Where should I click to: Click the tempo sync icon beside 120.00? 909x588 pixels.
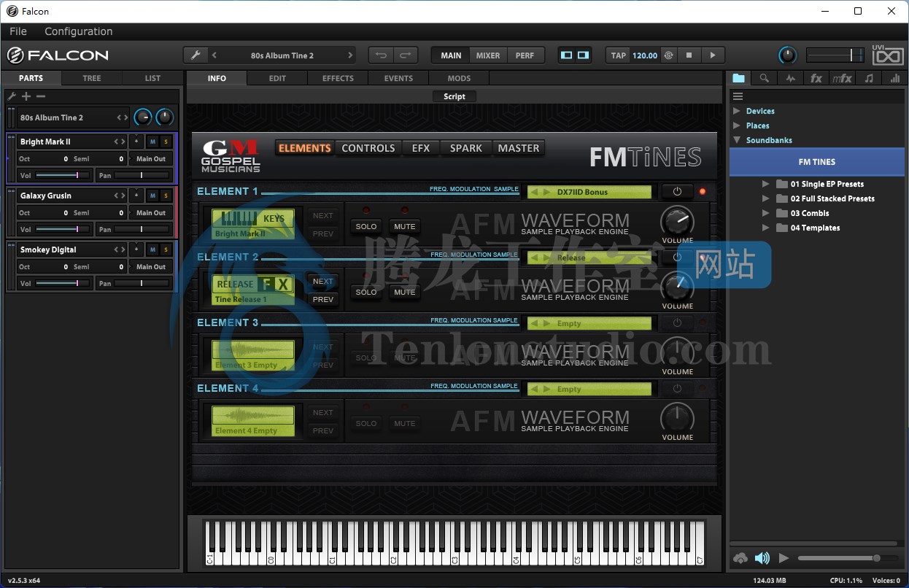(668, 55)
